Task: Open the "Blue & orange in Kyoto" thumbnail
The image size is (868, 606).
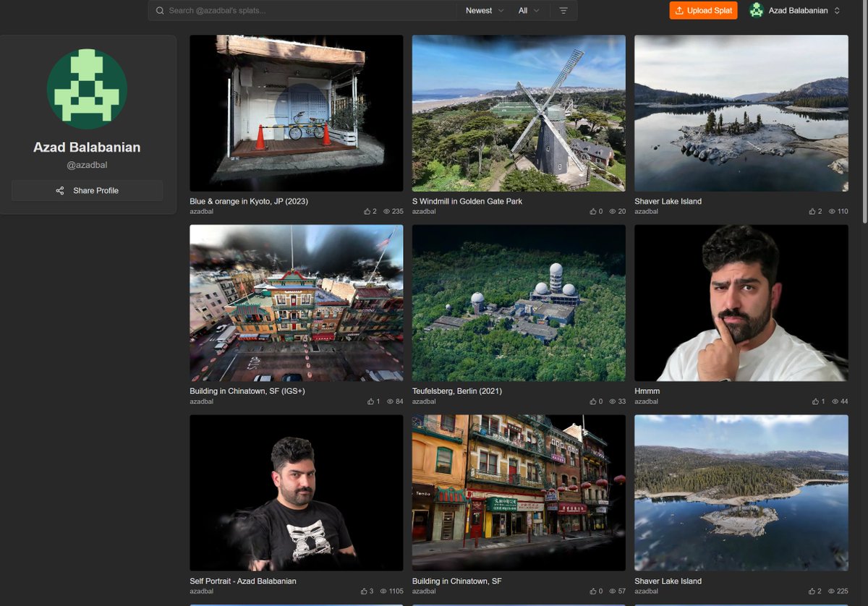Action: (296, 113)
